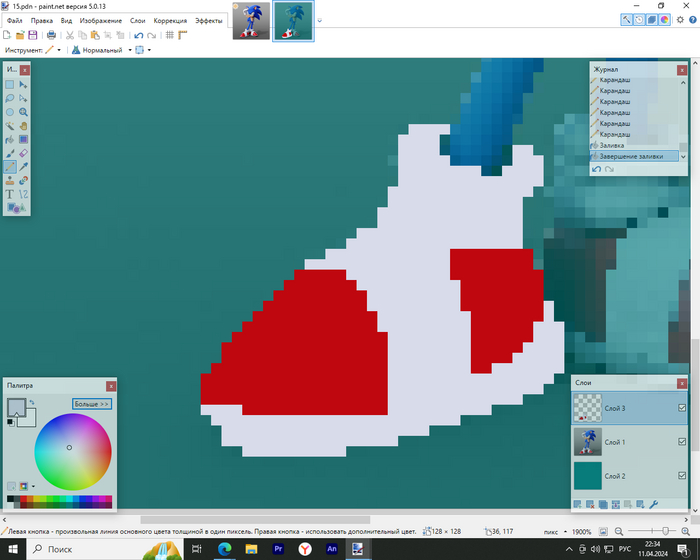The width and height of the screenshot is (700, 560).
Task: Click the Save icon in toolbar
Action: tap(33, 35)
